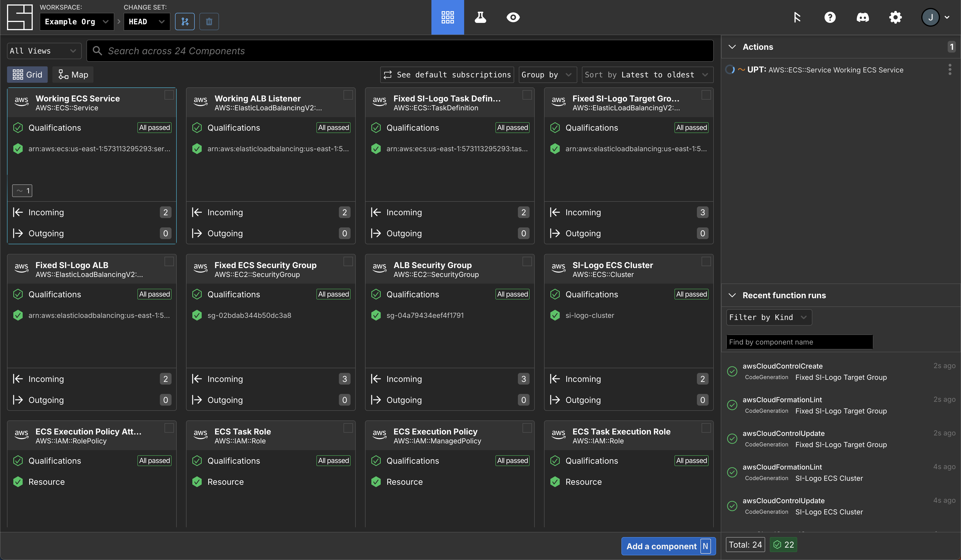Click the spinner icon on the UPT action row
The width and height of the screenshot is (961, 560).
point(730,69)
